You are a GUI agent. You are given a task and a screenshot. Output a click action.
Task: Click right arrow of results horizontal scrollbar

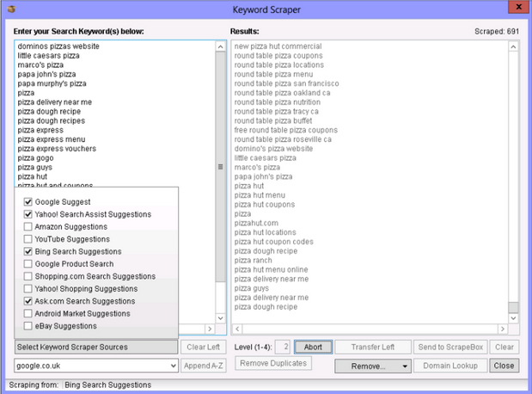[x=503, y=329]
